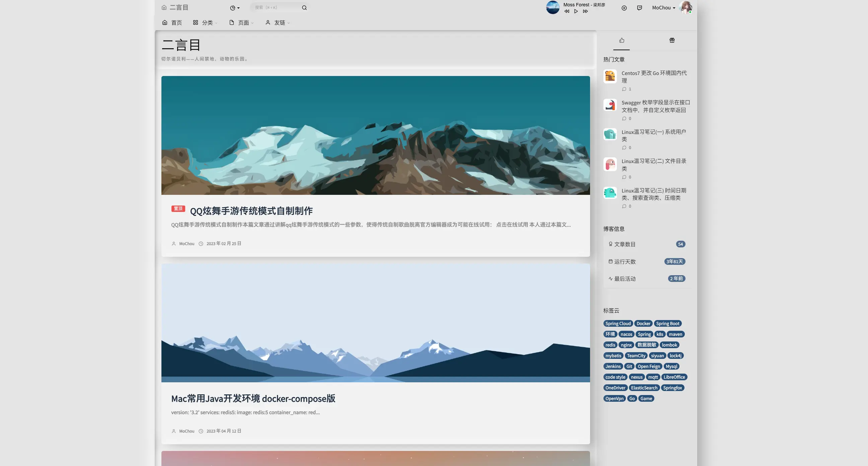Select the nginx tag
The image size is (868, 466).
(626, 345)
